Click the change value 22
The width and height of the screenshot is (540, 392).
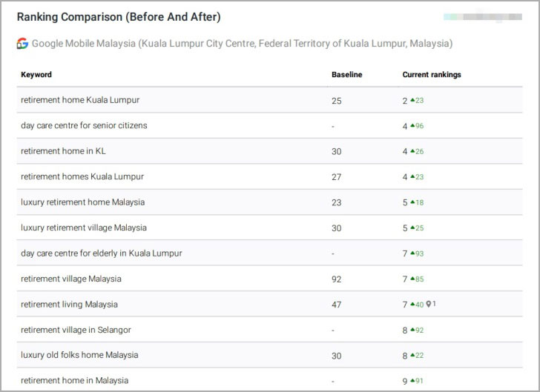420,356
